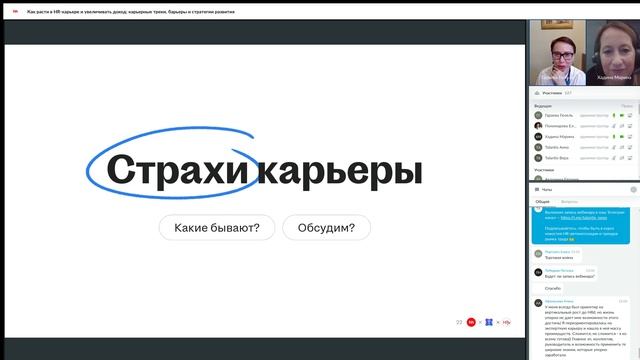Open options menu for Talantix Анна
This screenshot has width=640, height=360.
coord(630,147)
